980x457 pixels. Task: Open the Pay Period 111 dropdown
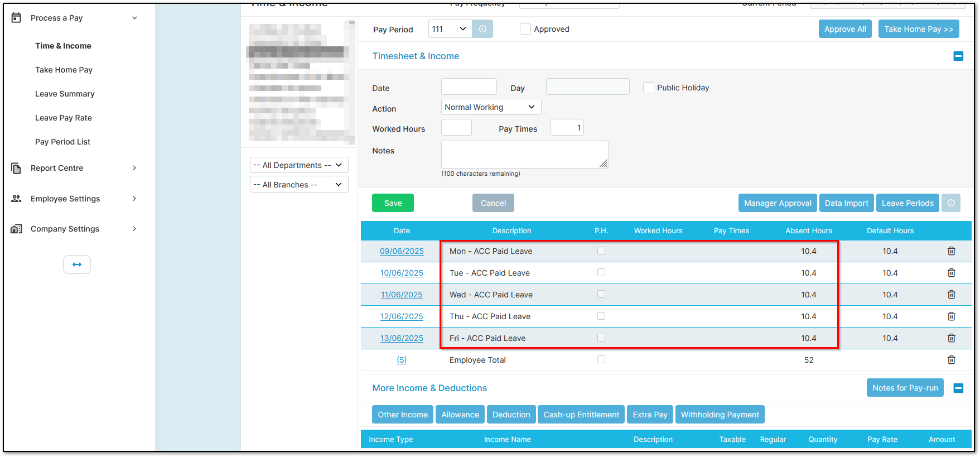tap(450, 29)
